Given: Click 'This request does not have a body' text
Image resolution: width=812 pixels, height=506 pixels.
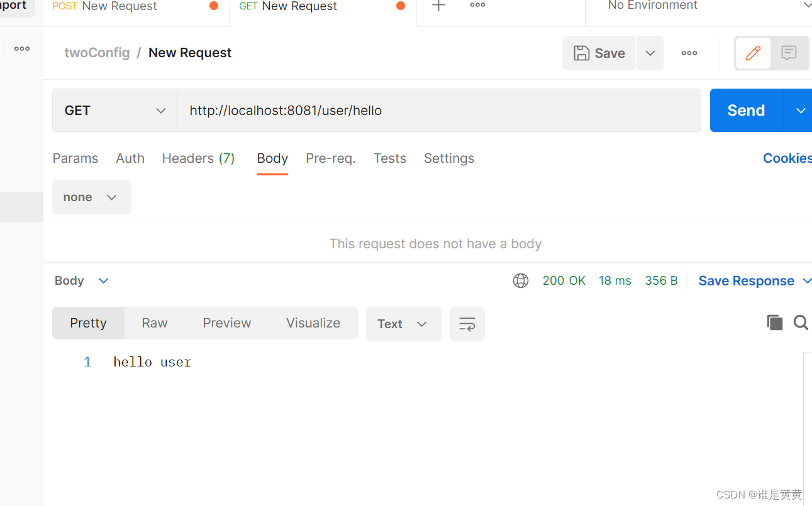Looking at the screenshot, I should point(435,244).
